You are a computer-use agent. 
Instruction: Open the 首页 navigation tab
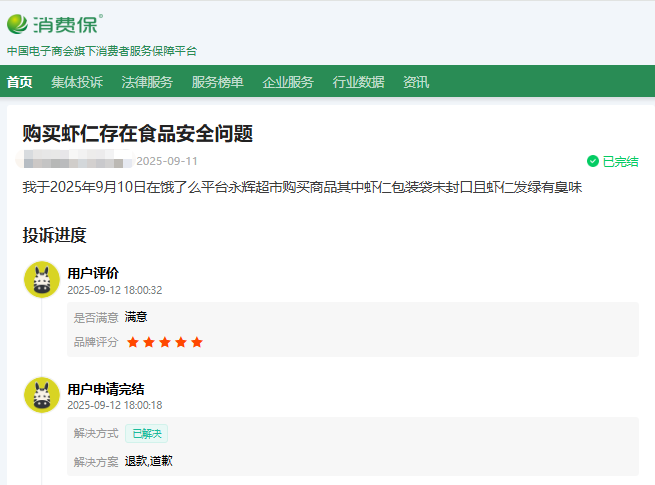tap(19, 82)
